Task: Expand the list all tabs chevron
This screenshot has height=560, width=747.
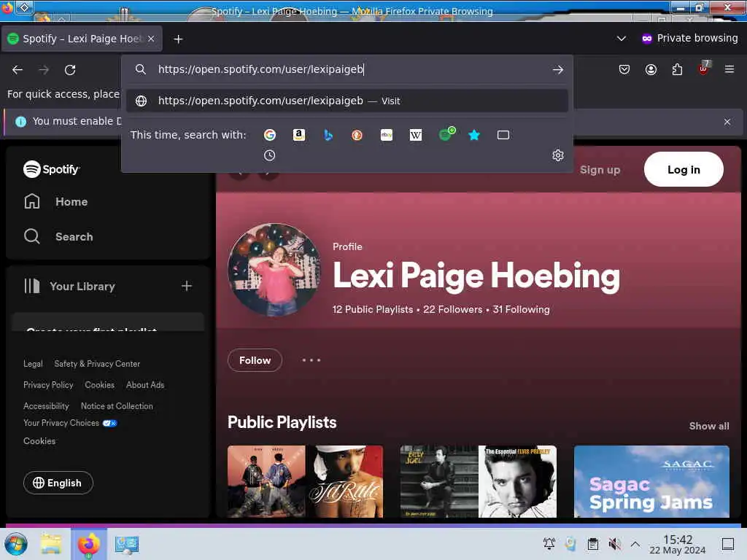Action: (622, 39)
